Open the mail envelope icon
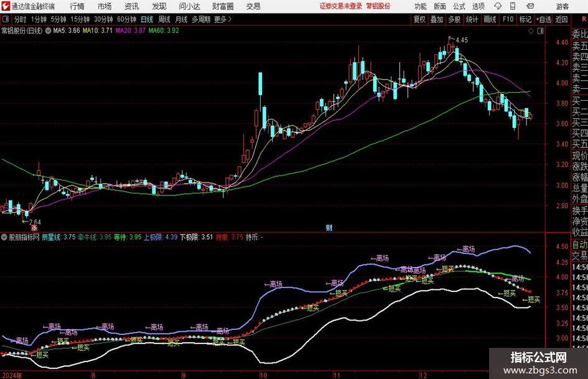Image resolution: width=588 pixels, height=379 pixels. (x=530, y=6)
